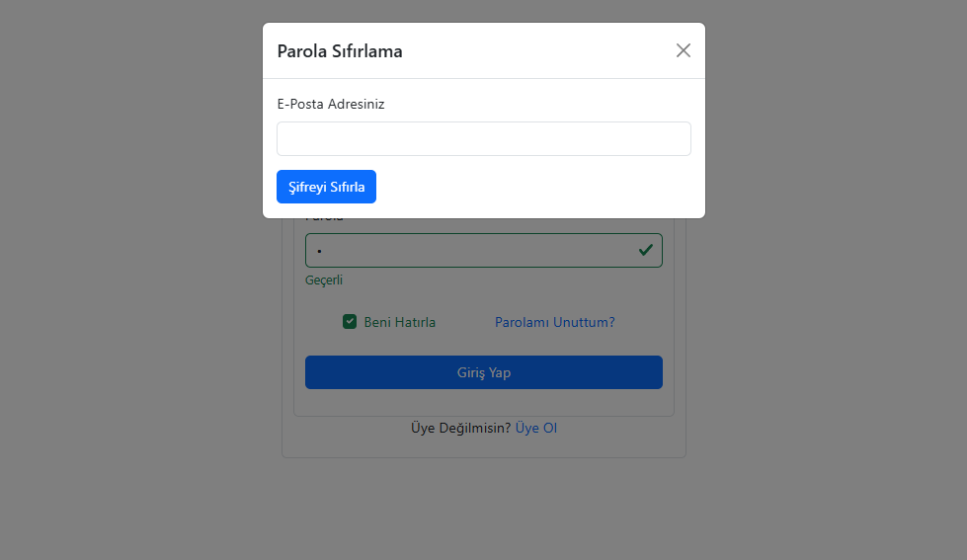Follow the Üye Ol link

[536, 429]
